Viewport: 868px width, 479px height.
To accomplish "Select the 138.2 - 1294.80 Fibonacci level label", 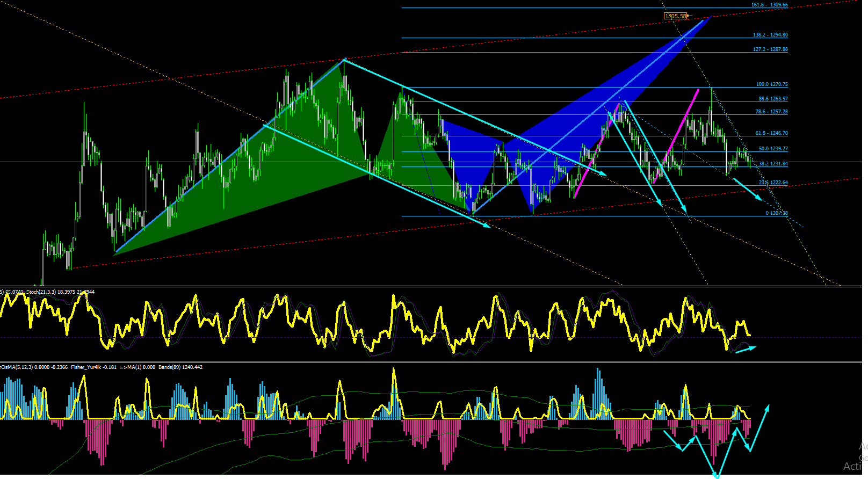I will tap(770, 35).
